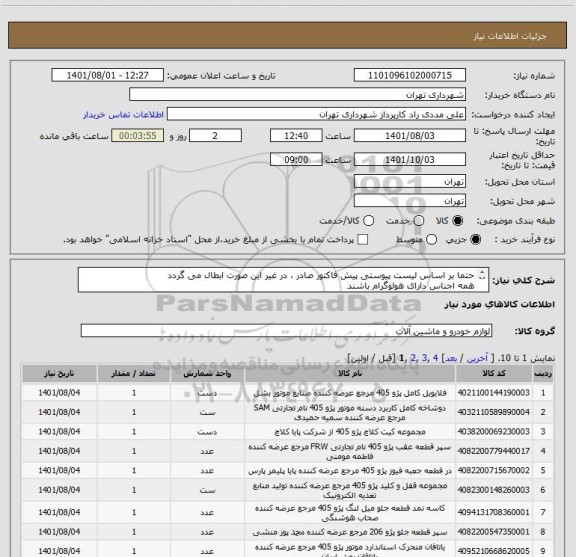This screenshot has height=557, width=576.
Task: Click item code 4021100144190003
Action: click(x=494, y=393)
